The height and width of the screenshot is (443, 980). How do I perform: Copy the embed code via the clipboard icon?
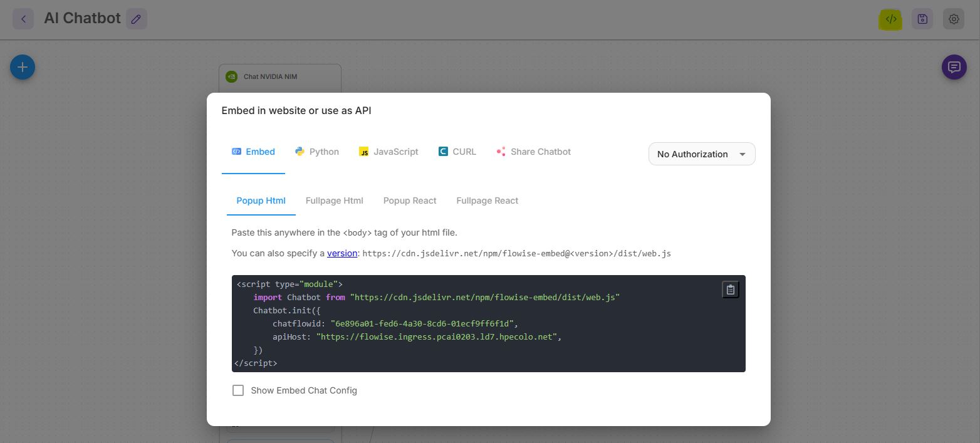730,289
